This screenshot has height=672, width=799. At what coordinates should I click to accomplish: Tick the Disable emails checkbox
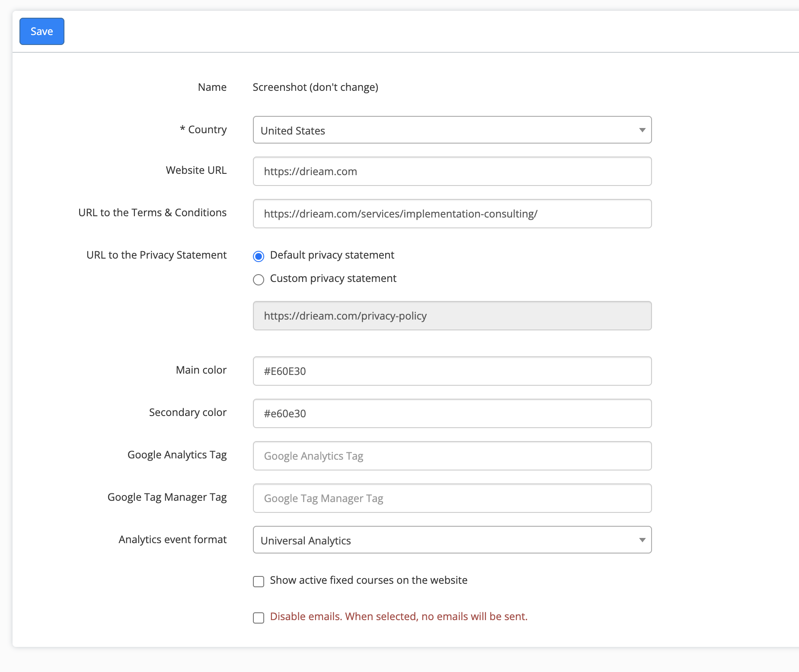pos(259,618)
